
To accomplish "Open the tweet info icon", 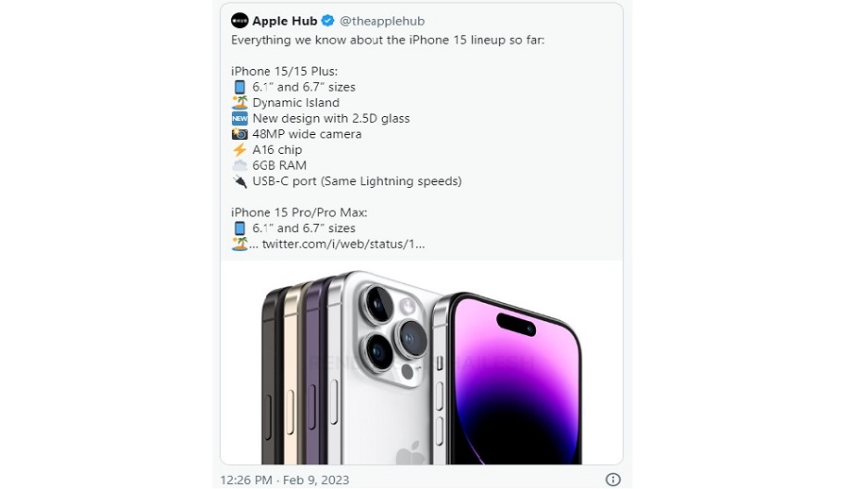I will click(612, 480).
